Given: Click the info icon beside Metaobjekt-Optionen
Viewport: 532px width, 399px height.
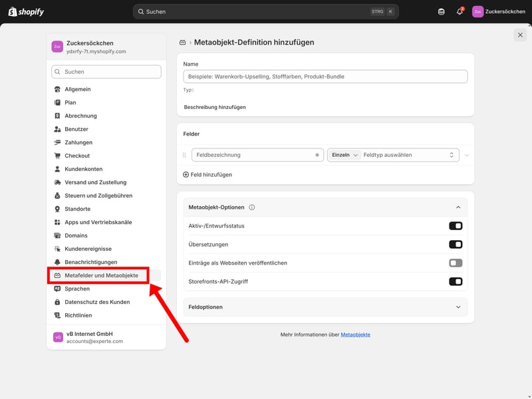Looking at the screenshot, I should click(251, 207).
